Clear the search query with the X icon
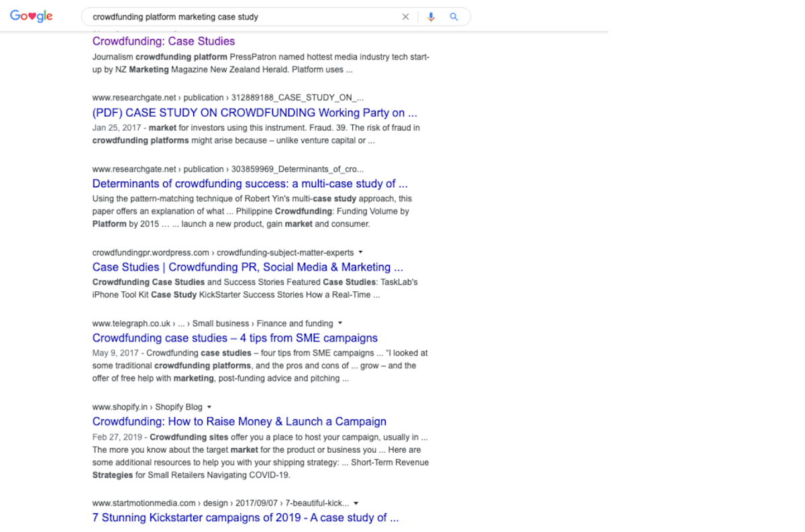Viewport: 805px width, 532px height. tap(405, 16)
